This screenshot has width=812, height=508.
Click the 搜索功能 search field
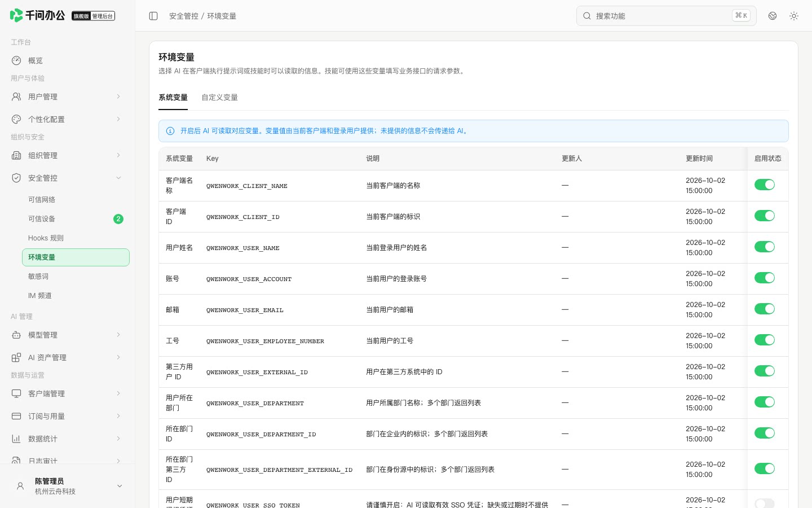pyautogui.click(x=666, y=16)
